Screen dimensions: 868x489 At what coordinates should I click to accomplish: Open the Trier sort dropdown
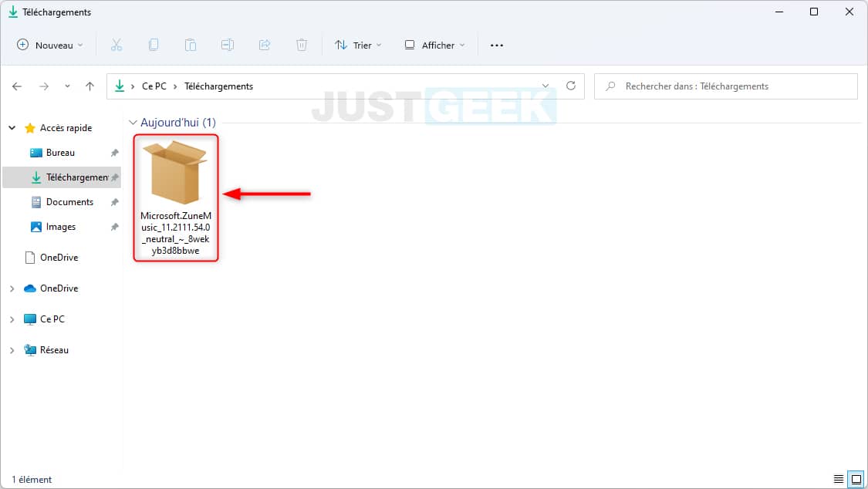pyautogui.click(x=358, y=46)
